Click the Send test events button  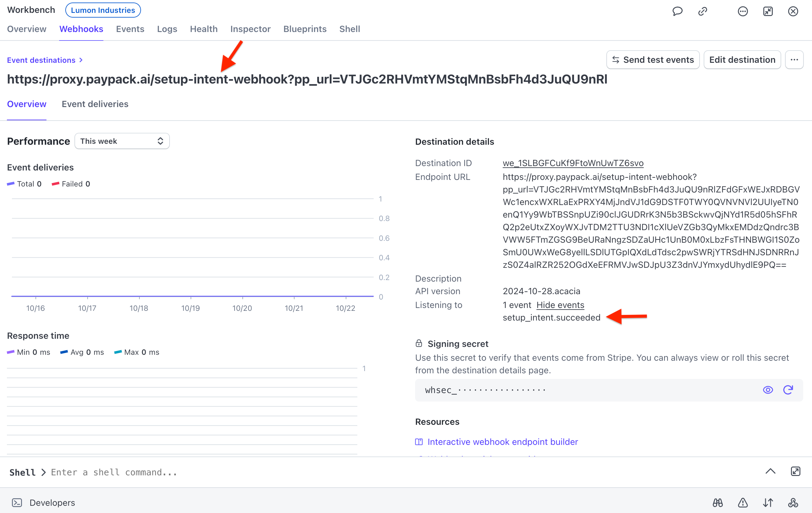(x=653, y=60)
